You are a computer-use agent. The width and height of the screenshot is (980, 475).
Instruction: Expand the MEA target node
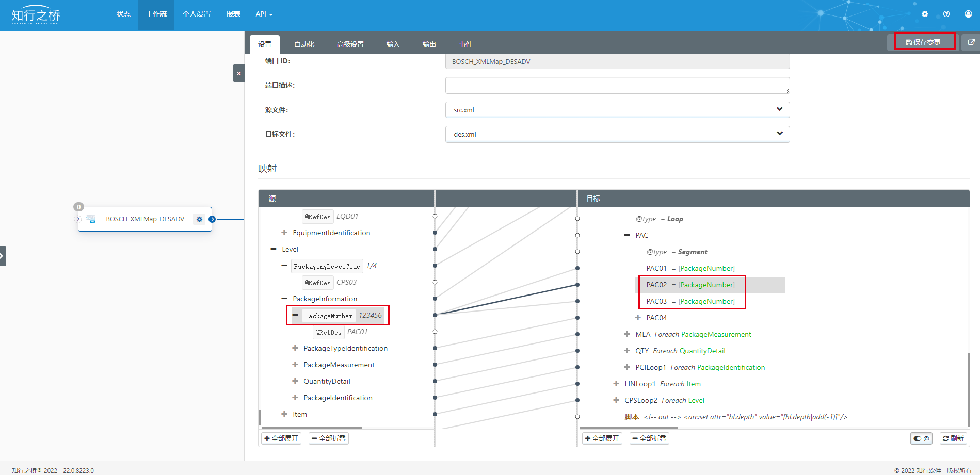click(627, 334)
